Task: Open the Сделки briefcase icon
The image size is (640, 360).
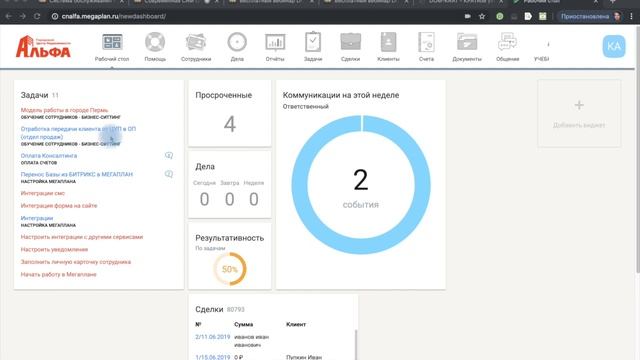Action: [x=351, y=42]
